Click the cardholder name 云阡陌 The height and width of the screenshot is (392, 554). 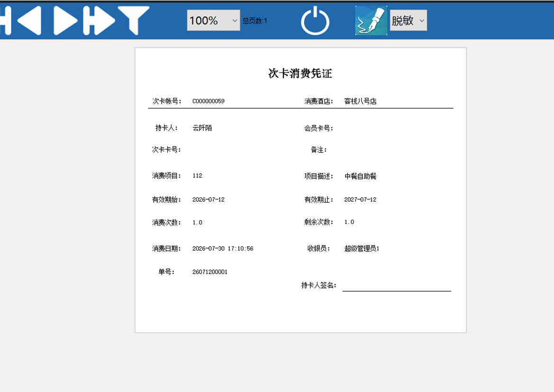click(x=202, y=128)
